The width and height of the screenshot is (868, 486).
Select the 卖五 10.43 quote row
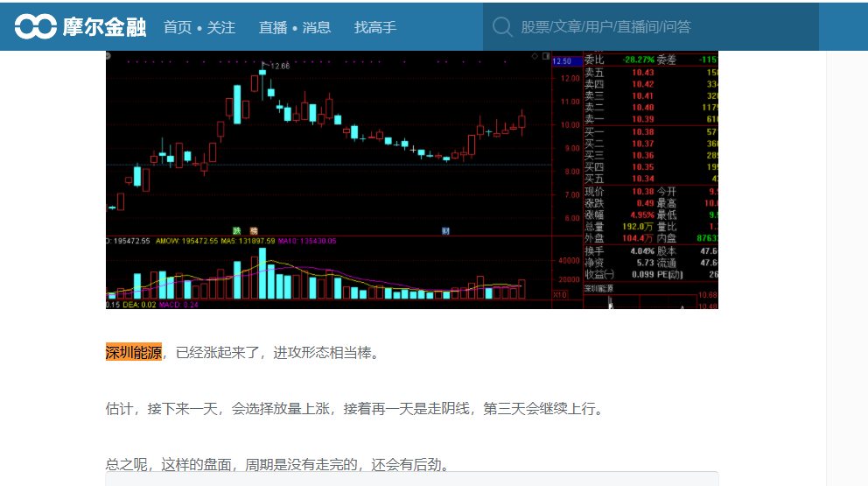pyautogui.click(x=651, y=73)
